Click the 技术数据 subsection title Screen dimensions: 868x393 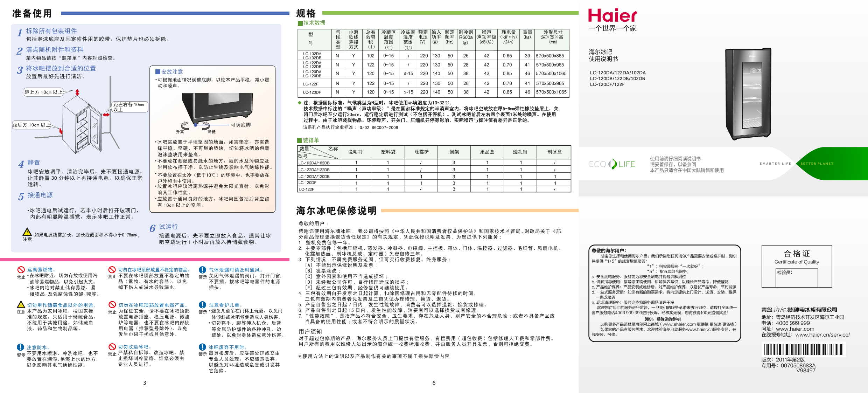pos(314,23)
